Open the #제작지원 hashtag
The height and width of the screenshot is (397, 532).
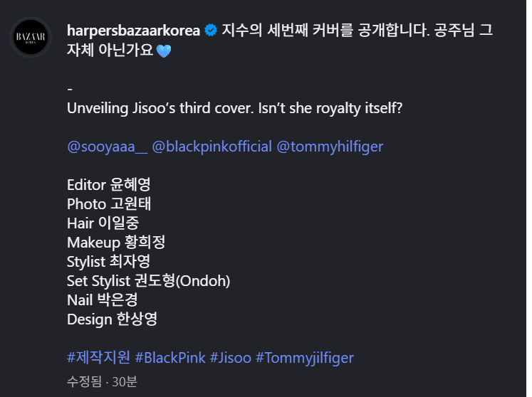(97, 357)
